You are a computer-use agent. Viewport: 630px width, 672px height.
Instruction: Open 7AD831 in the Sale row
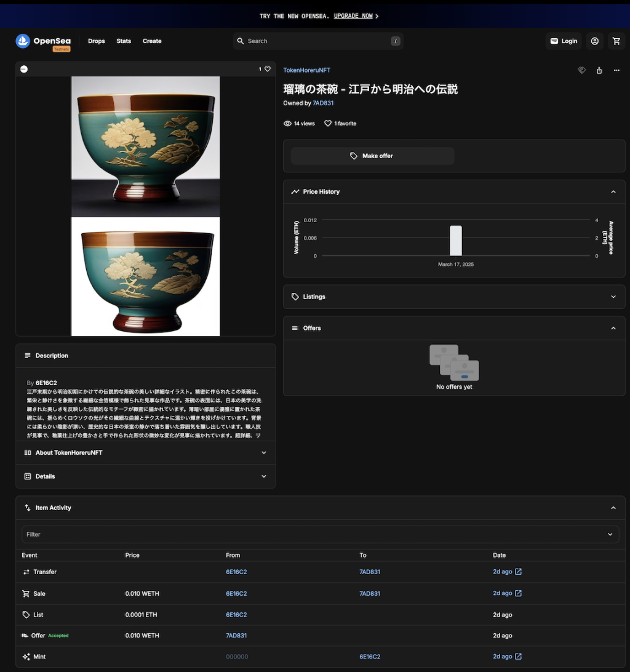370,594
